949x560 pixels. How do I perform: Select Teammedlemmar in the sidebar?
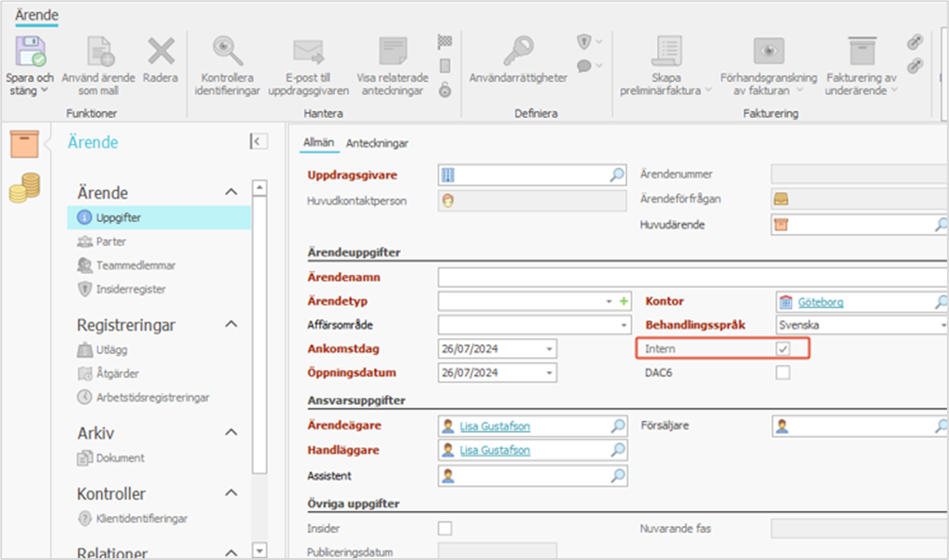136,265
